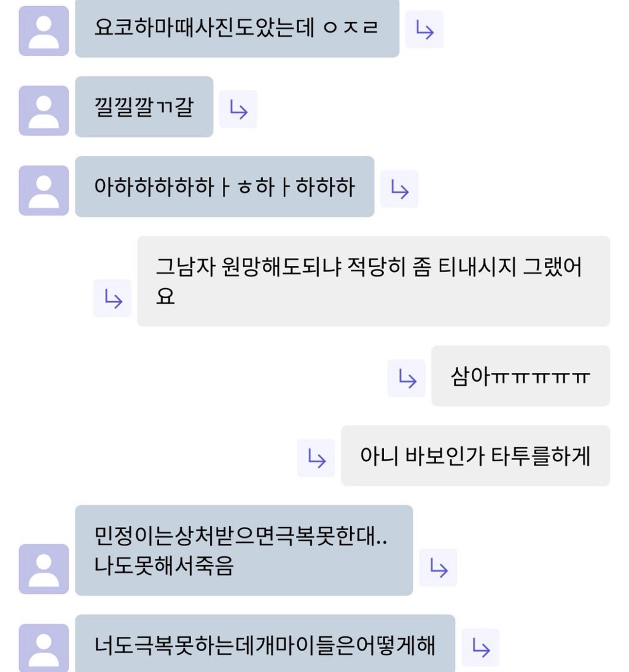
Task: Reply to the 아하하하하하 laughing message
Action: coord(399,189)
